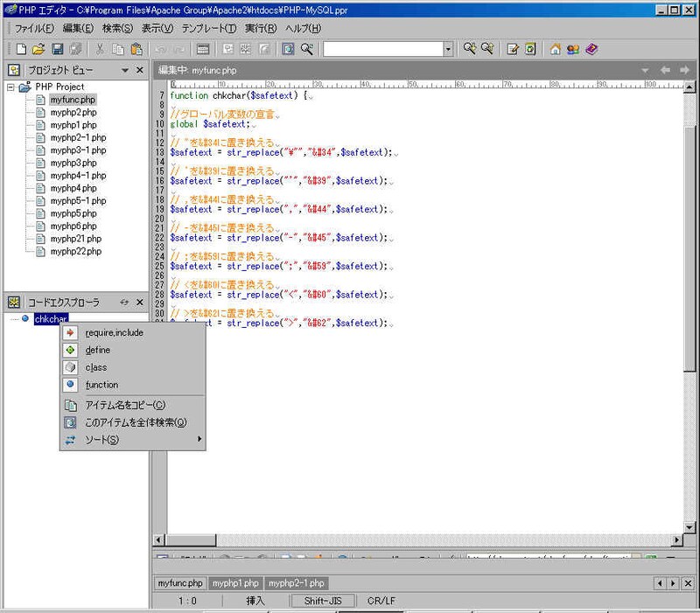Viewport: 700px width, 613px height.
Task: Click the Home icon in toolbar
Action: (555, 49)
